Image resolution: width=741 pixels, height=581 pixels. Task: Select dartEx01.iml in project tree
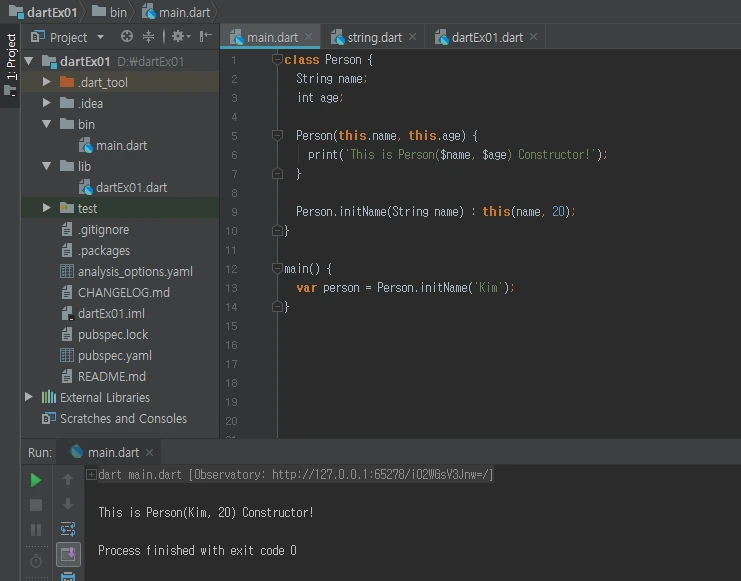(103, 313)
